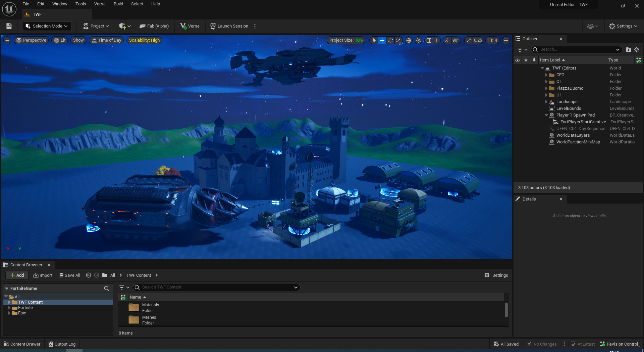Open rotation snap value 90° menu
The height and width of the screenshot is (352, 644).
coord(455,40)
